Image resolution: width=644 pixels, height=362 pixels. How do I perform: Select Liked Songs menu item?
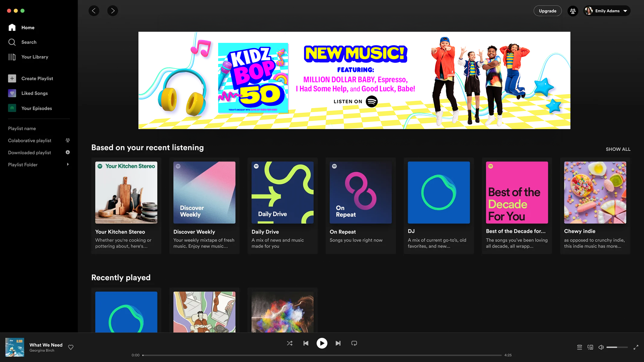[35, 93]
